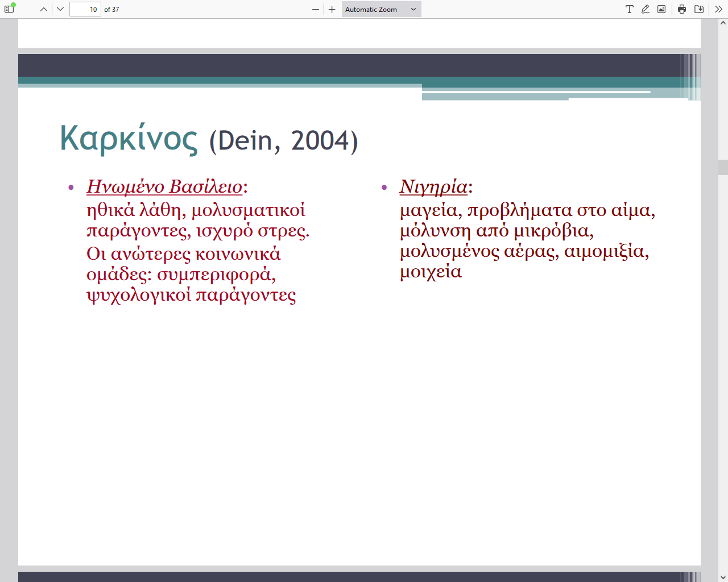Viewport: 728px width, 582px height.
Task: Click the page number field showing 10
Action: point(85,9)
